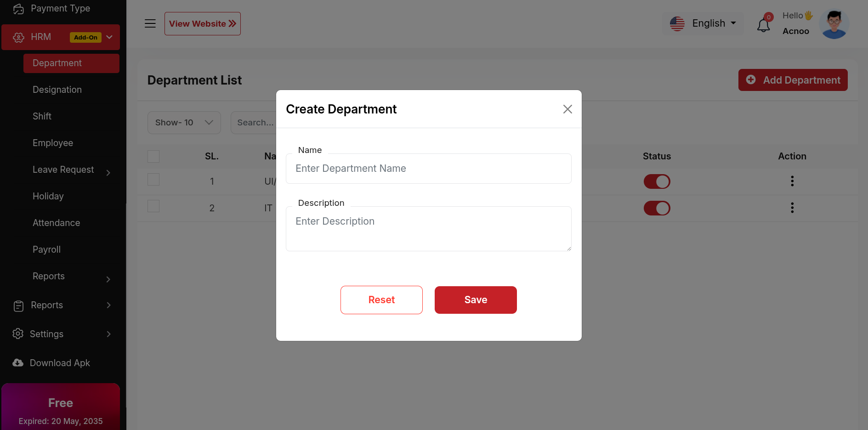Open the English language dropdown
Image resolution: width=868 pixels, height=430 pixels.
pos(703,23)
